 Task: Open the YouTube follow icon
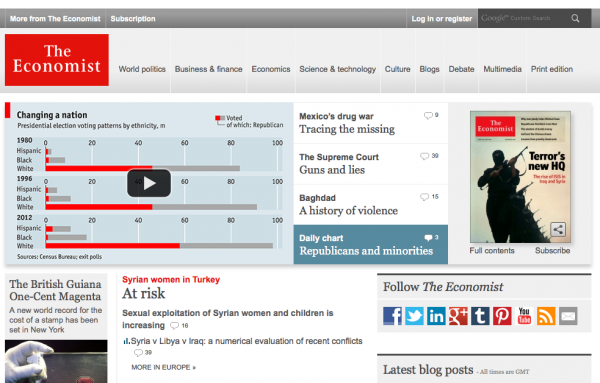(524, 316)
